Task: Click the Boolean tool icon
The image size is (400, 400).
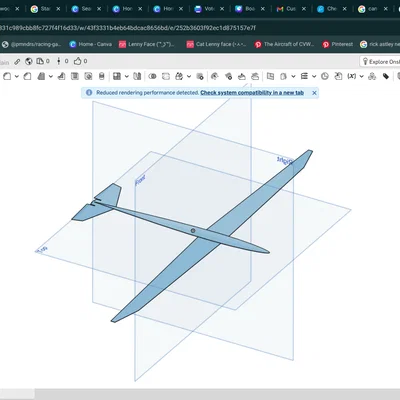Action: pyautogui.click(x=152, y=76)
